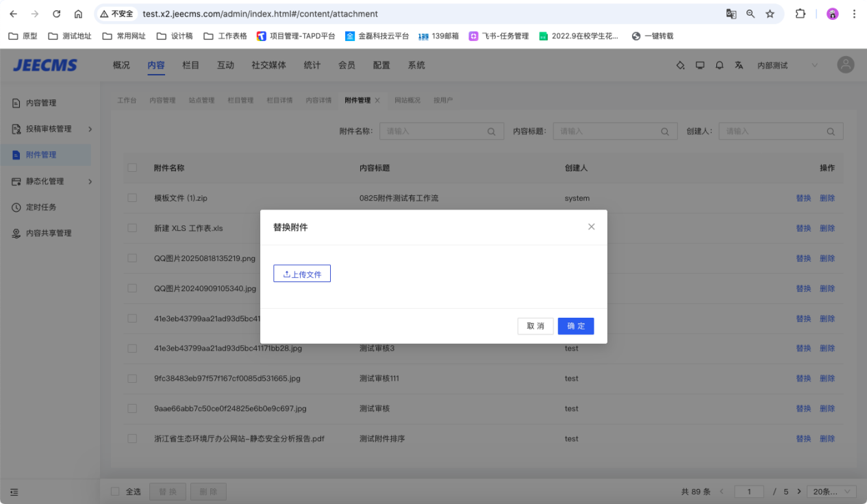This screenshot has width=867, height=504.
Task: Select the table header select-all checkbox
Action: pyautogui.click(x=132, y=168)
